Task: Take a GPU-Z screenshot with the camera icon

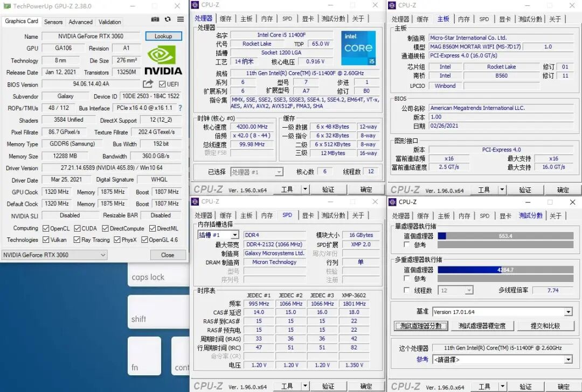Action: [x=155, y=19]
